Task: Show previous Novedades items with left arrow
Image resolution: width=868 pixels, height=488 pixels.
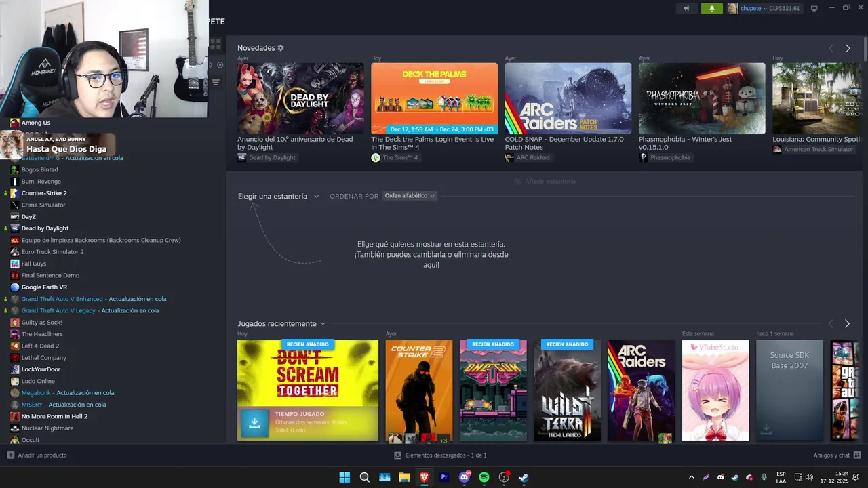Action: pyautogui.click(x=831, y=48)
